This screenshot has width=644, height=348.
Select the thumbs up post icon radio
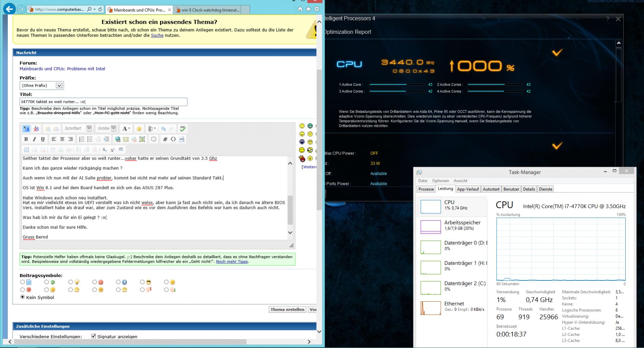pos(166,289)
